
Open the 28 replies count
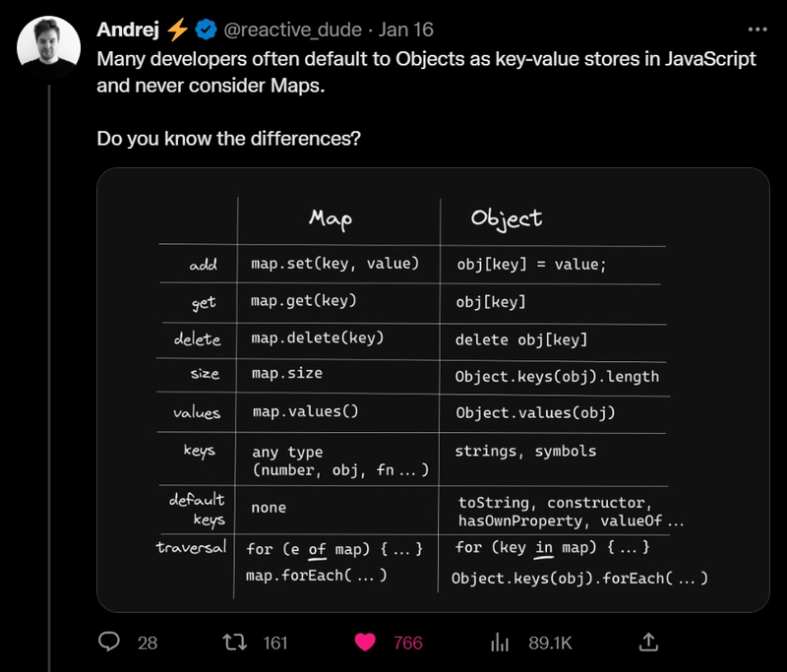[x=148, y=642]
